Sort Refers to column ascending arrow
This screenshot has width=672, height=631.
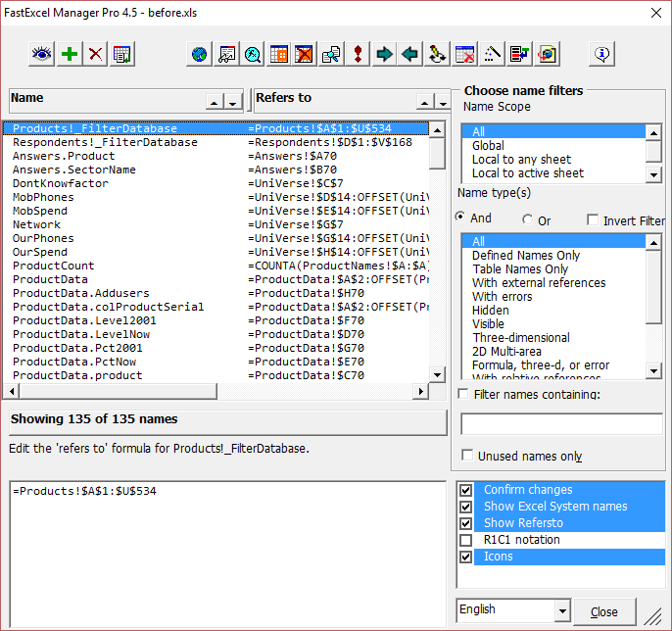(425, 103)
